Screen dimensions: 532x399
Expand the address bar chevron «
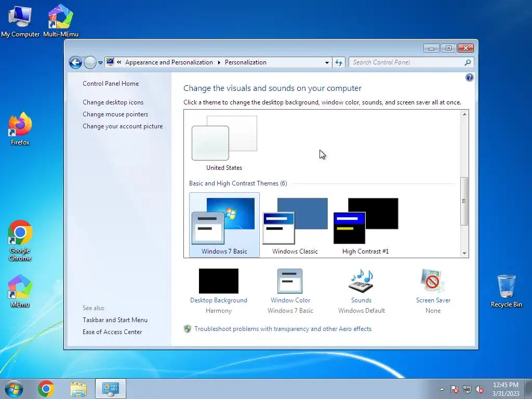(119, 62)
